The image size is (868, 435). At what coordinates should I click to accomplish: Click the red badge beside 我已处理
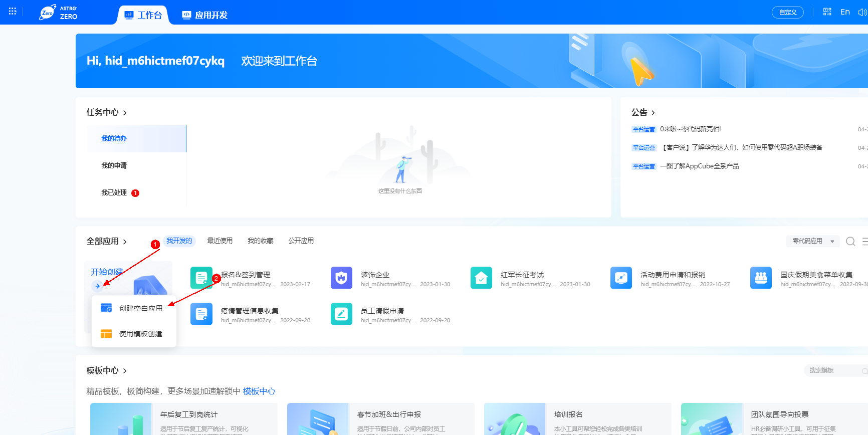point(135,193)
